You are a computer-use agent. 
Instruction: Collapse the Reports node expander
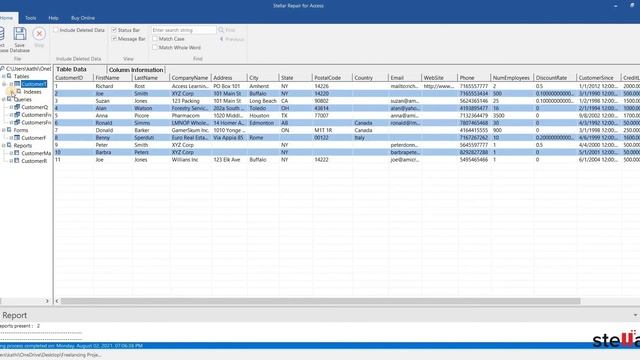click(4, 145)
